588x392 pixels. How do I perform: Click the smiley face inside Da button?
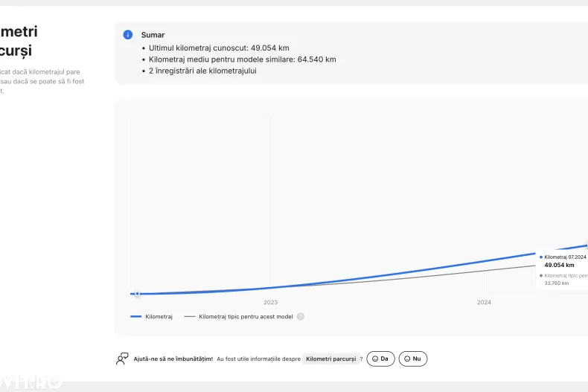[376, 359]
